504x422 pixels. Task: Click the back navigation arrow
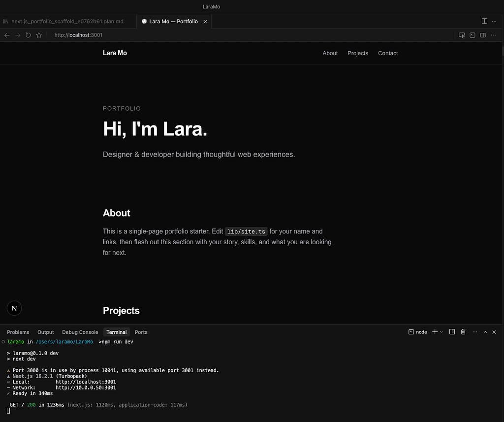(x=6, y=35)
